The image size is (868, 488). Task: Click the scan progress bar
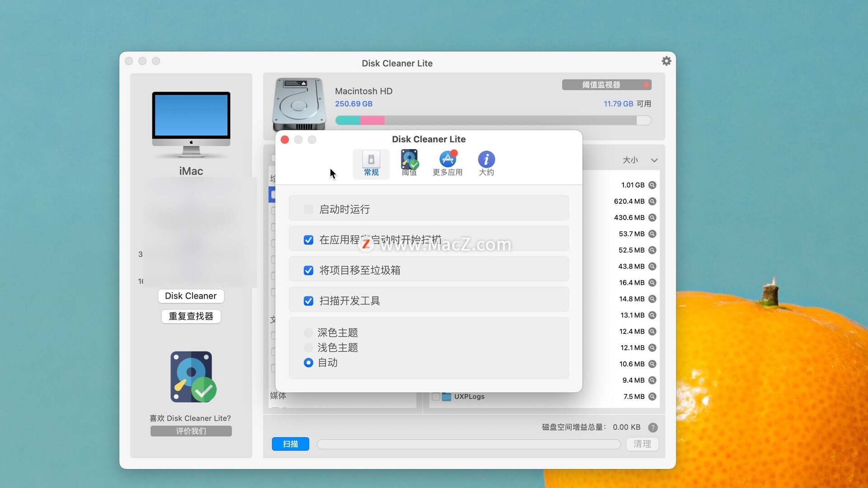pyautogui.click(x=469, y=444)
